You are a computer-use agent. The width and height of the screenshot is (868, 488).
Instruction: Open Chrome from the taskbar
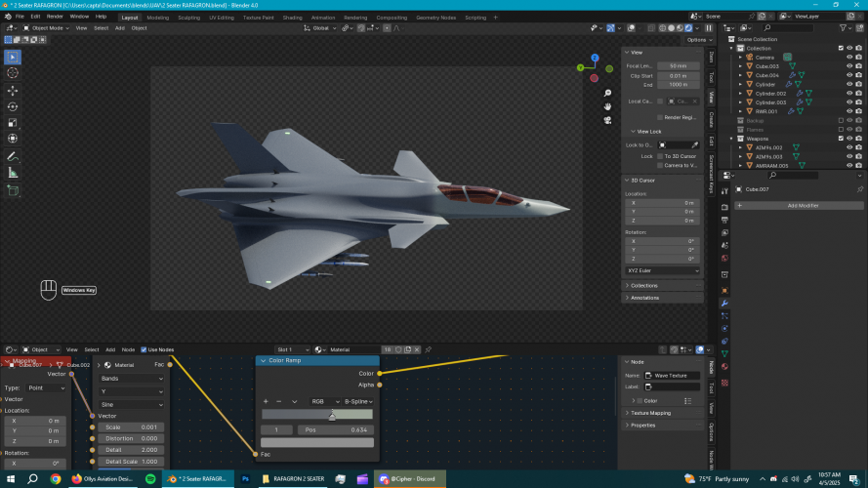(x=56, y=478)
